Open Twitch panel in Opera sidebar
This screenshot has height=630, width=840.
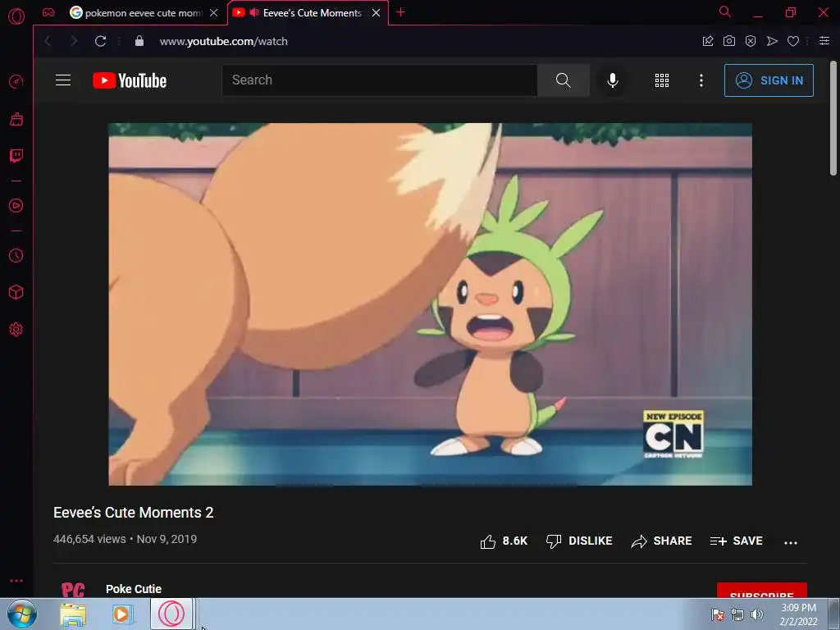16,156
